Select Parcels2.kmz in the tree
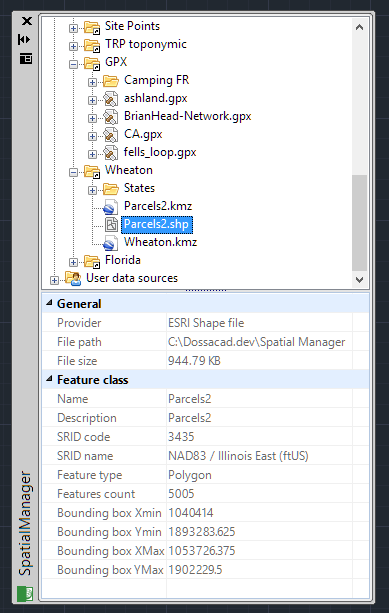The height and width of the screenshot is (613, 389). tap(158, 206)
